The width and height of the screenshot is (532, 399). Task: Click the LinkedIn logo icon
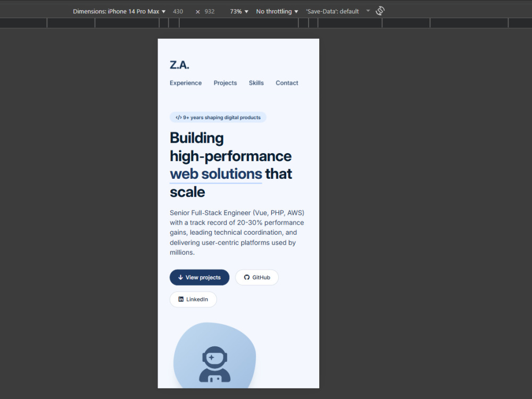(181, 299)
